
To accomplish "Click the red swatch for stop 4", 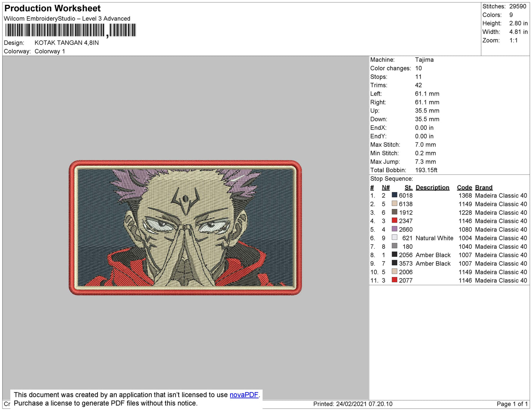I will [394, 221].
